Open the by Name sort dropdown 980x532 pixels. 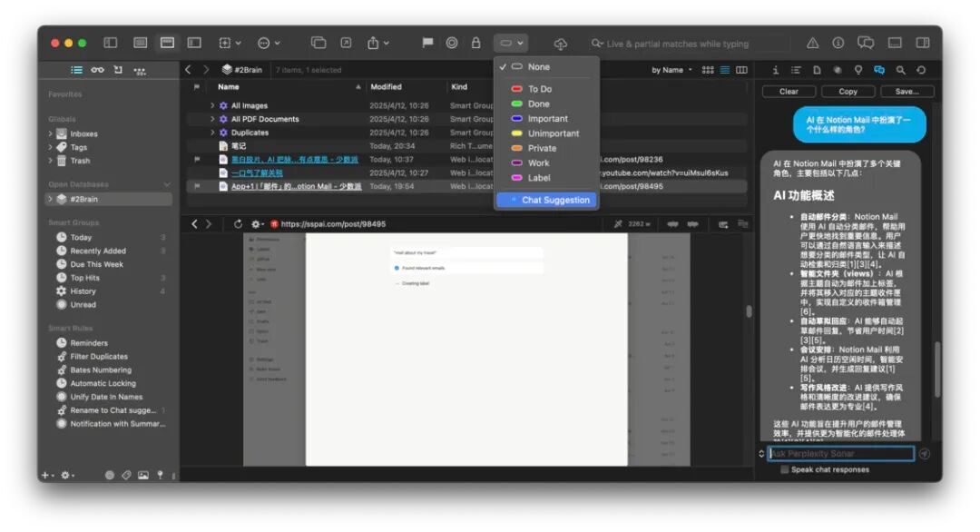671,70
